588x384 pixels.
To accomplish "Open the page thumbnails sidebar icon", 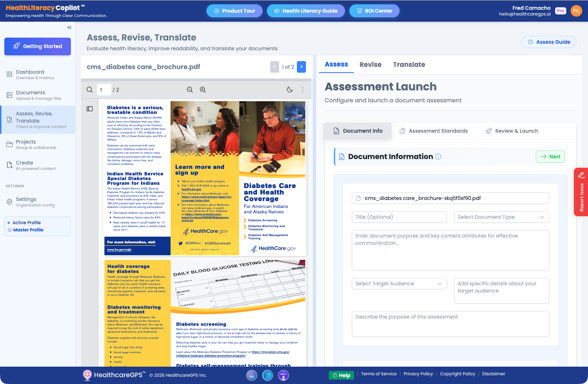I will pyautogui.click(x=89, y=108).
